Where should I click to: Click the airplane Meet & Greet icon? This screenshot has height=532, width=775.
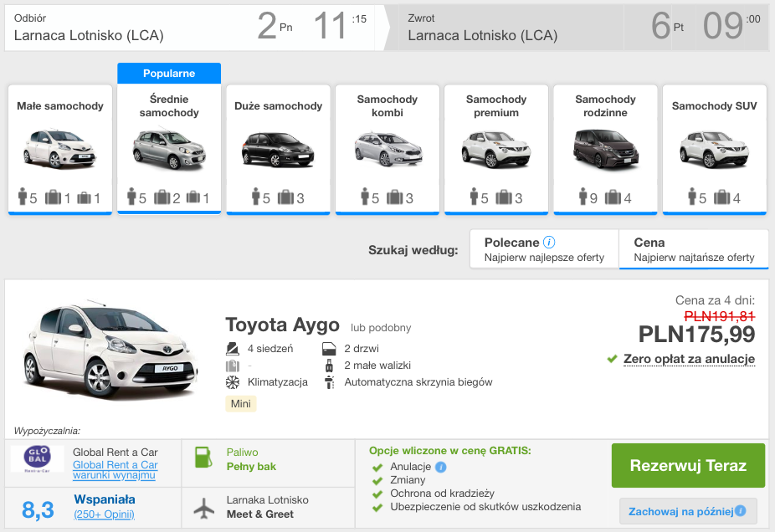click(x=204, y=508)
